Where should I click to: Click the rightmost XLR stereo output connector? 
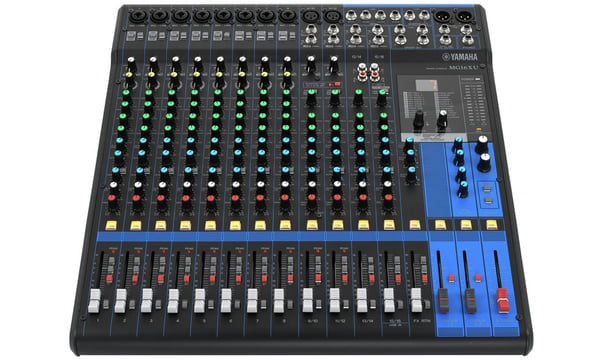click(465, 16)
